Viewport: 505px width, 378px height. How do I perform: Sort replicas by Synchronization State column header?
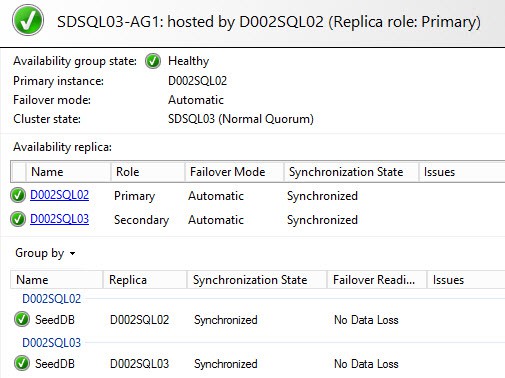coord(351,172)
